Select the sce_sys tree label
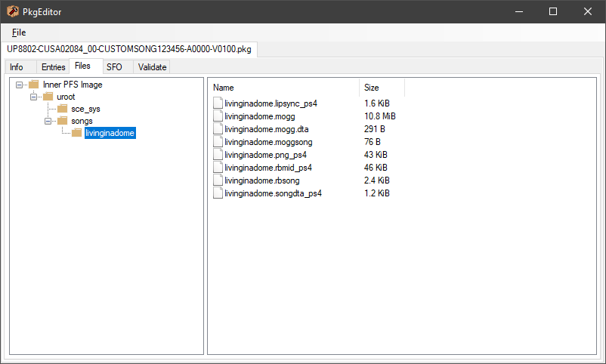This screenshot has height=364, width=606. (86, 109)
